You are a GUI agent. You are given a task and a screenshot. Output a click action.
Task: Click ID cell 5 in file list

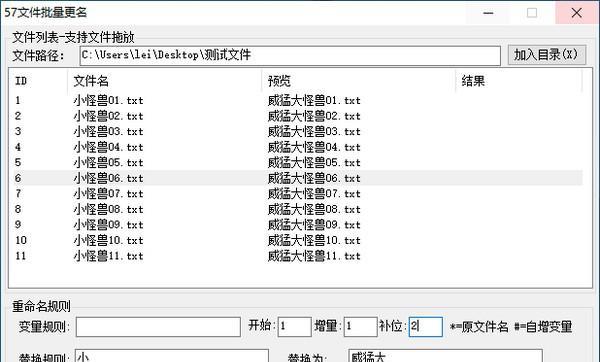pyautogui.click(x=18, y=163)
